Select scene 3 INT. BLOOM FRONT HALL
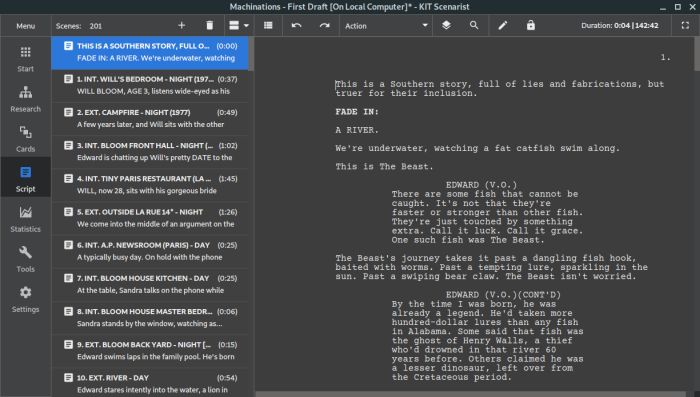Image resolution: width=700 pixels, height=397 pixels. coord(150,151)
